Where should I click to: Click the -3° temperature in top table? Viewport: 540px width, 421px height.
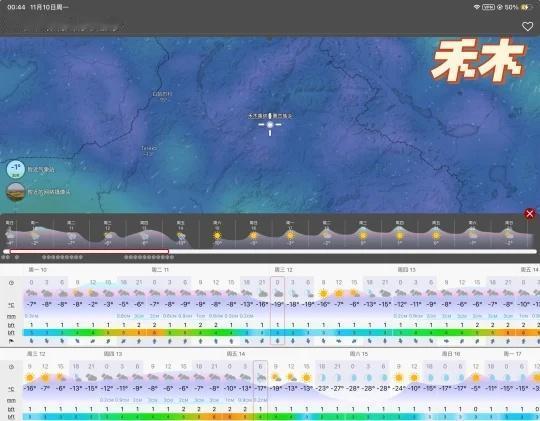pos(108,305)
